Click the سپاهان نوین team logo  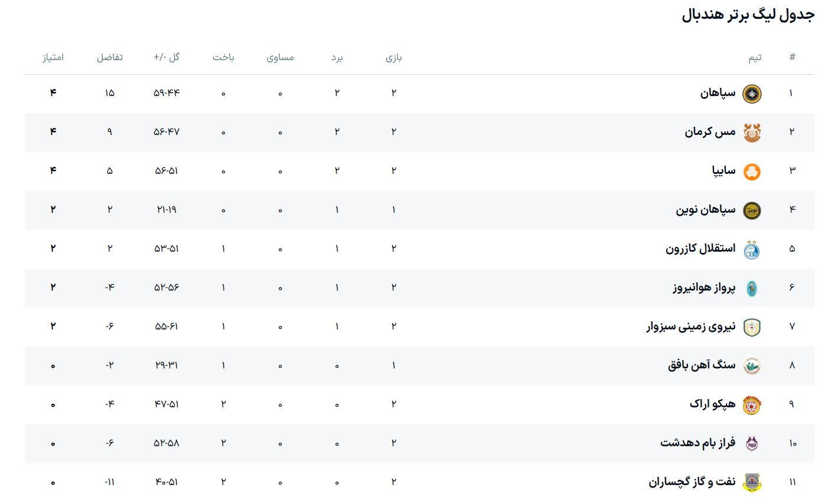tap(751, 210)
